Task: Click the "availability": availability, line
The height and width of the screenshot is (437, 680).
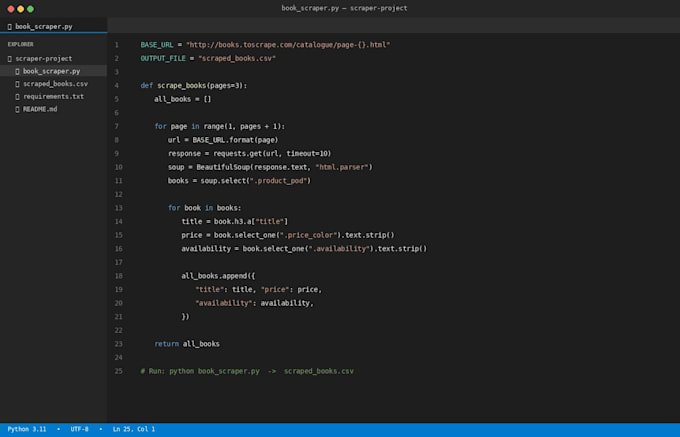Action: click(x=254, y=303)
